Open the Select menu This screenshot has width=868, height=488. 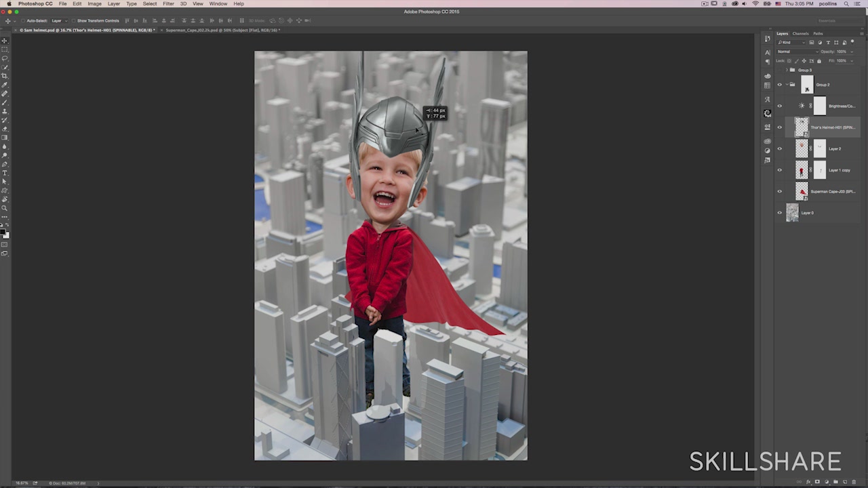tap(150, 4)
